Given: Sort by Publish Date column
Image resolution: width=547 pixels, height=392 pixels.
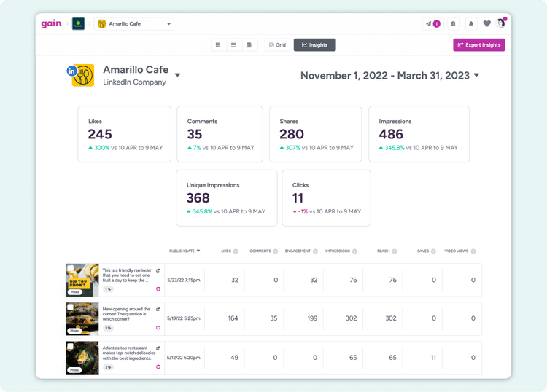Looking at the screenshot, I should click(x=185, y=251).
